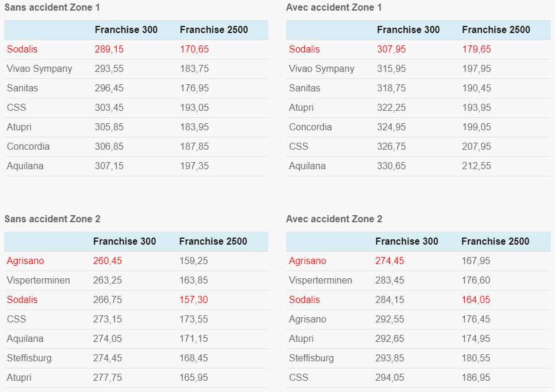Click the "Avec accident Zone 1" heading
The image size is (555, 392).
pyautogui.click(x=334, y=8)
